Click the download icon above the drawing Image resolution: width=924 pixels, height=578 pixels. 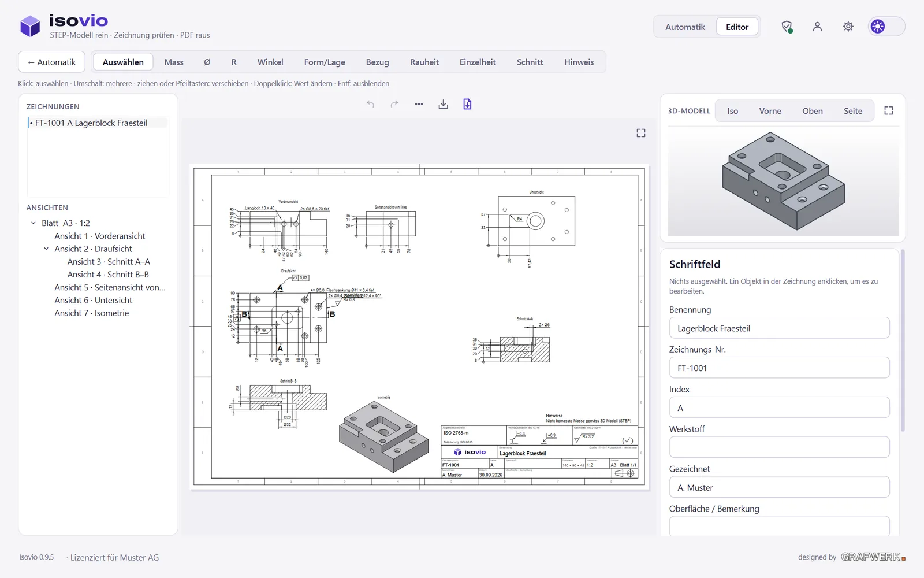[x=443, y=104]
